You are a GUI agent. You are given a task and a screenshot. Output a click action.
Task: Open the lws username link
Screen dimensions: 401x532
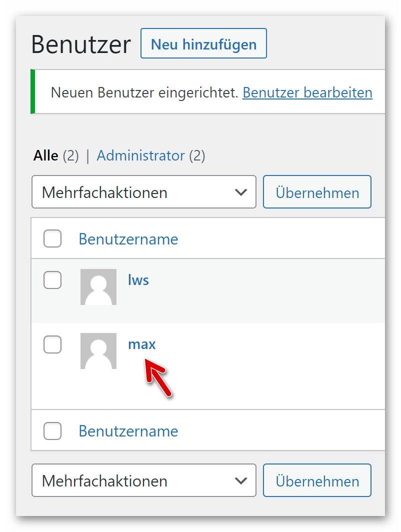click(x=138, y=280)
